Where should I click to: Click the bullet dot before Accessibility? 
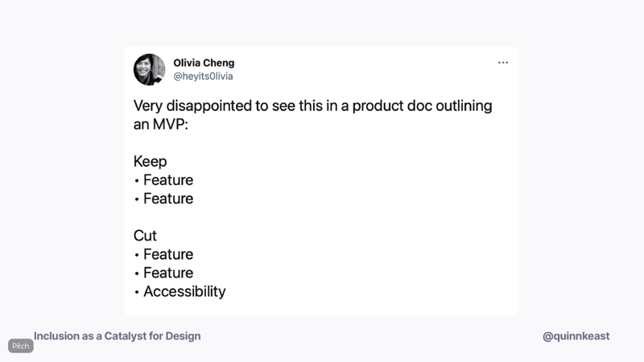coord(137,292)
